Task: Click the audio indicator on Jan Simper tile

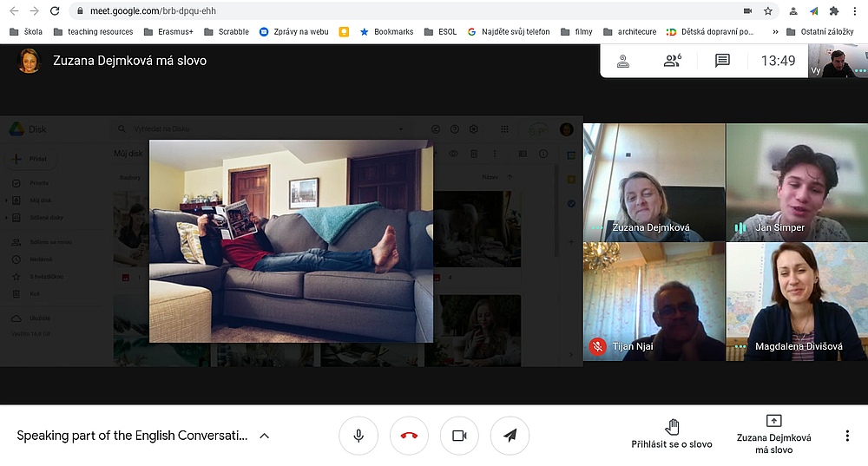Action: coord(740,227)
